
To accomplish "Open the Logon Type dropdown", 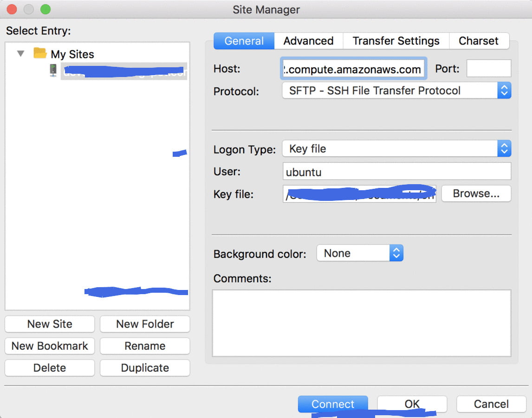I will click(396, 148).
